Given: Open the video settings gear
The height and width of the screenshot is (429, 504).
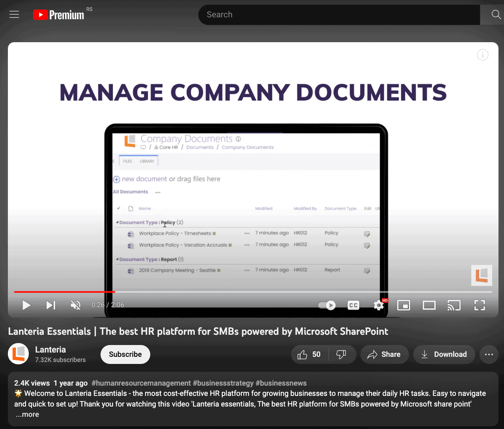Looking at the screenshot, I should click(379, 305).
